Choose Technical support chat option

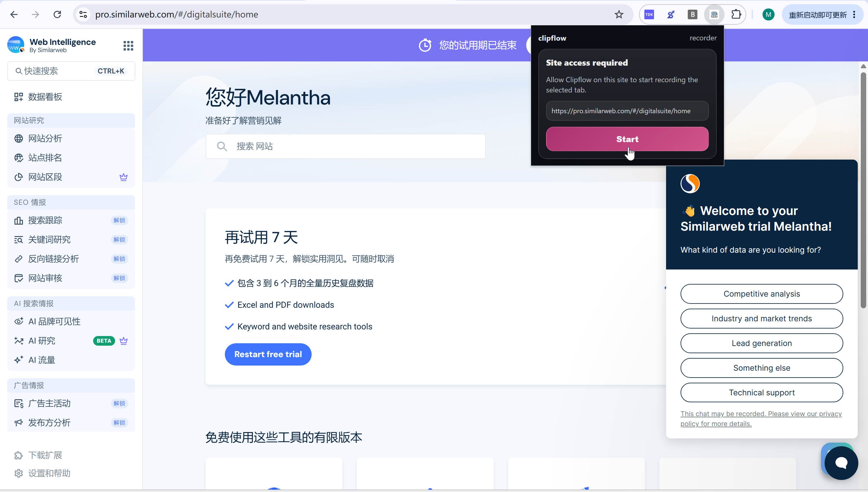[x=762, y=392]
